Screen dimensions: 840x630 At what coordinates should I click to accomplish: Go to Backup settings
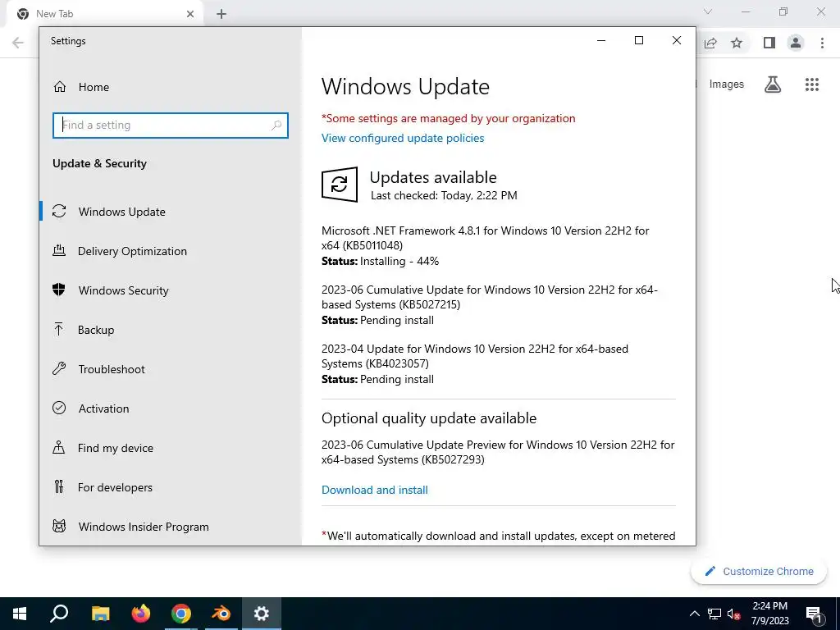(x=96, y=330)
